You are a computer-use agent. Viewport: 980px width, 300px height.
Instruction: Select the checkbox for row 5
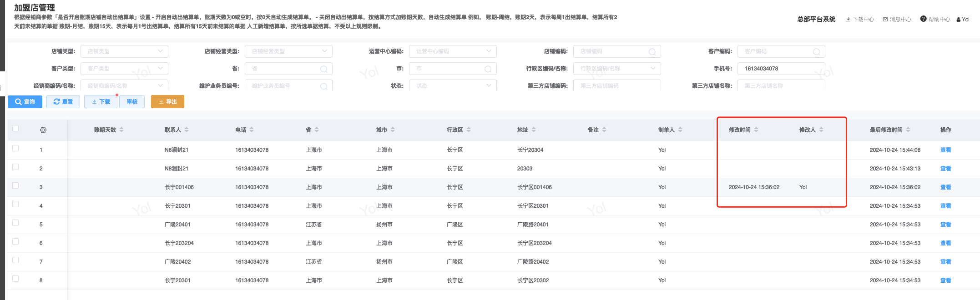point(15,223)
